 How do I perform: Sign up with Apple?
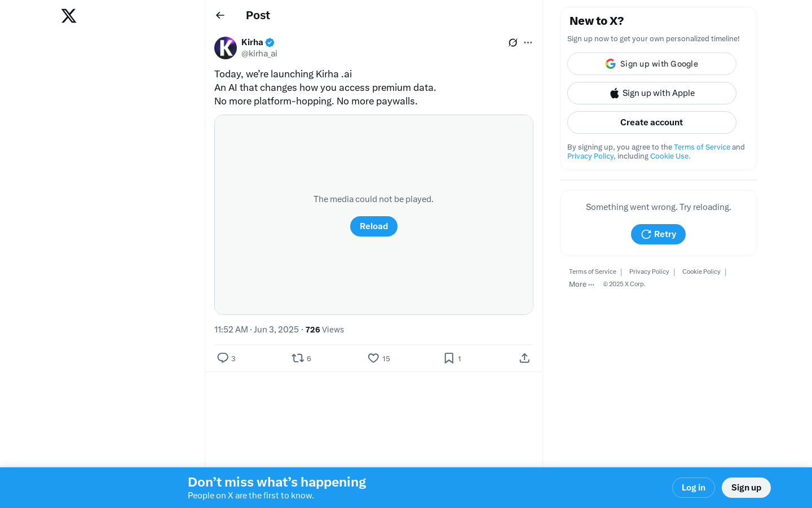[652, 93]
